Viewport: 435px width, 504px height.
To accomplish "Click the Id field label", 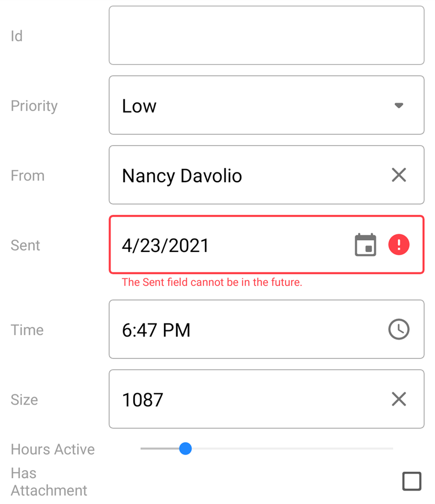I will point(17,36).
